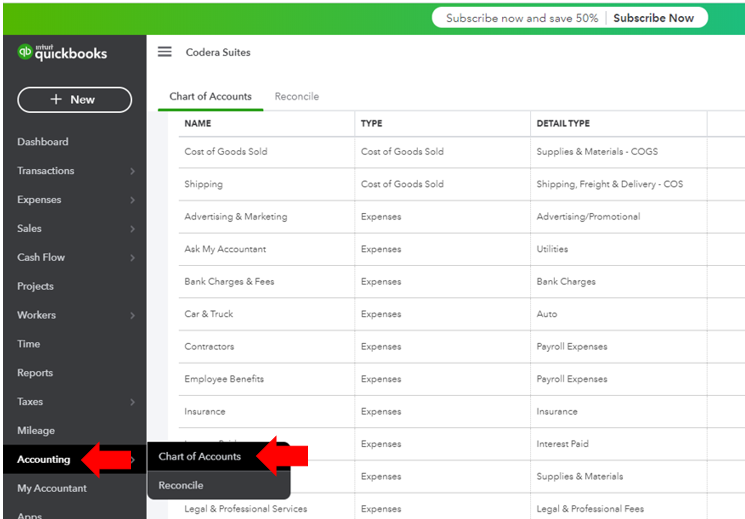Expand the sidebar Expenses chevron
745x519 pixels.
pyautogui.click(x=133, y=200)
